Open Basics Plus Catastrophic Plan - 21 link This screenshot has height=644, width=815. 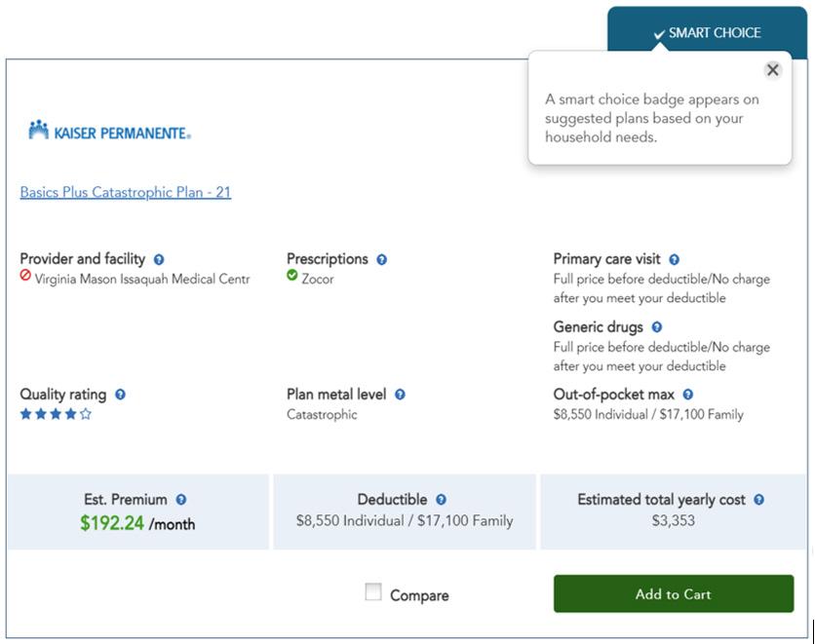coord(126,193)
